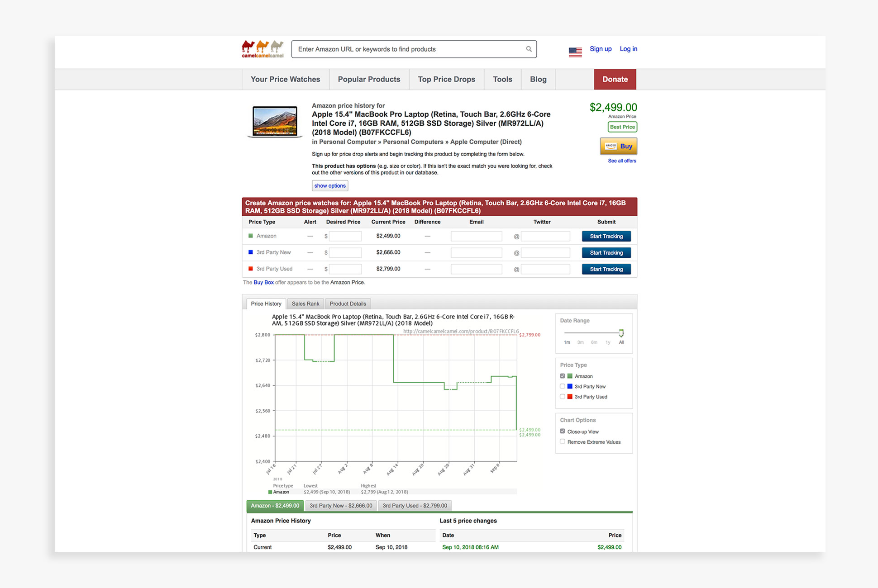Click the camelcamelcamel logo
Image resolution: width=878 pixels, height=588 pixels.
coord(262,49)
